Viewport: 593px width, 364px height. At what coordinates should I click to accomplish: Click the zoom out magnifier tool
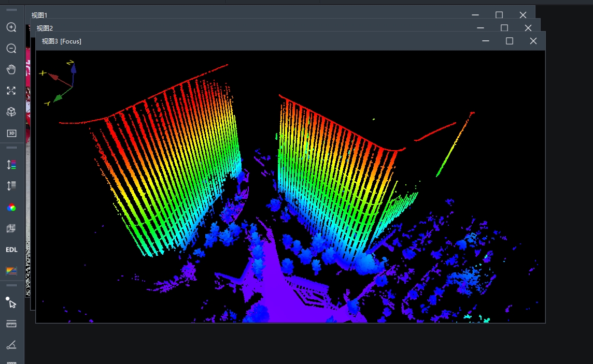click(x=11, y=49)
